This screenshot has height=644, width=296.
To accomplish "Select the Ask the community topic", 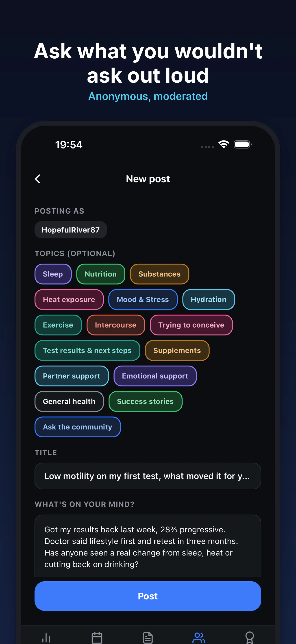I will (x=78, y=427).
